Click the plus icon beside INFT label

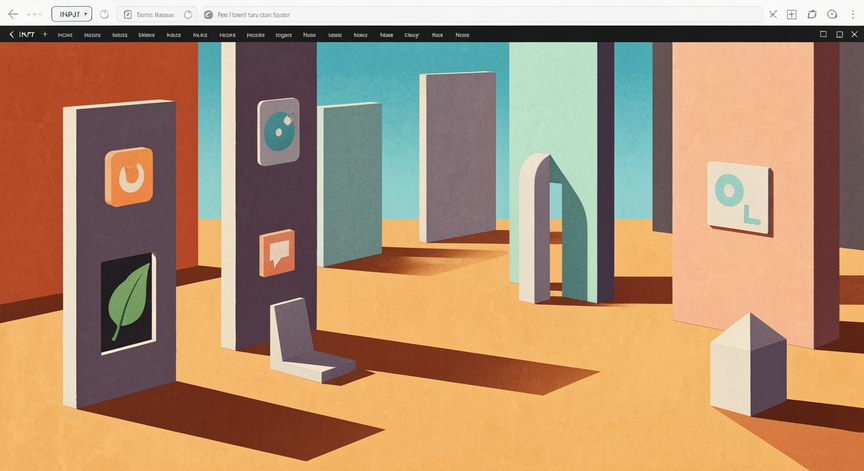pyautogui.click(x=45, y=34)
